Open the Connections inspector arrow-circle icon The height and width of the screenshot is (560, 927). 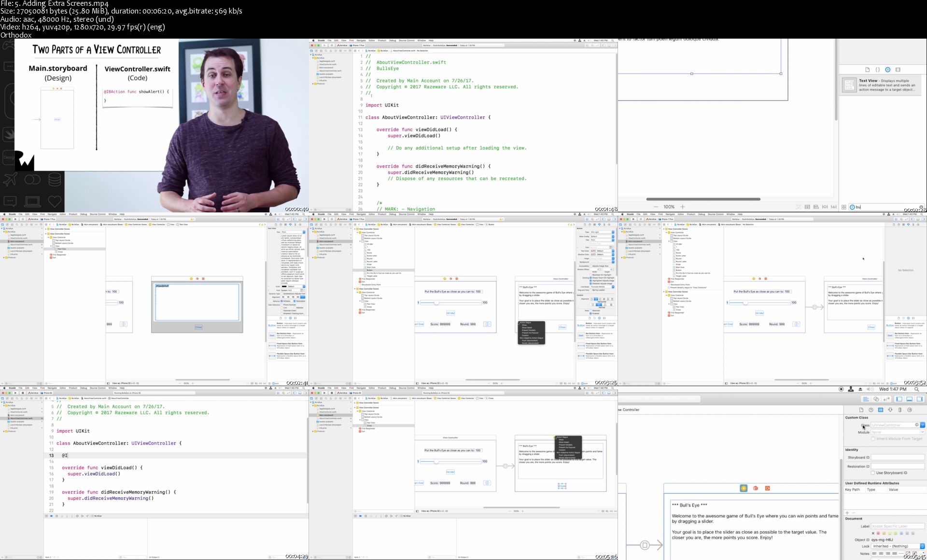[910, 410]
